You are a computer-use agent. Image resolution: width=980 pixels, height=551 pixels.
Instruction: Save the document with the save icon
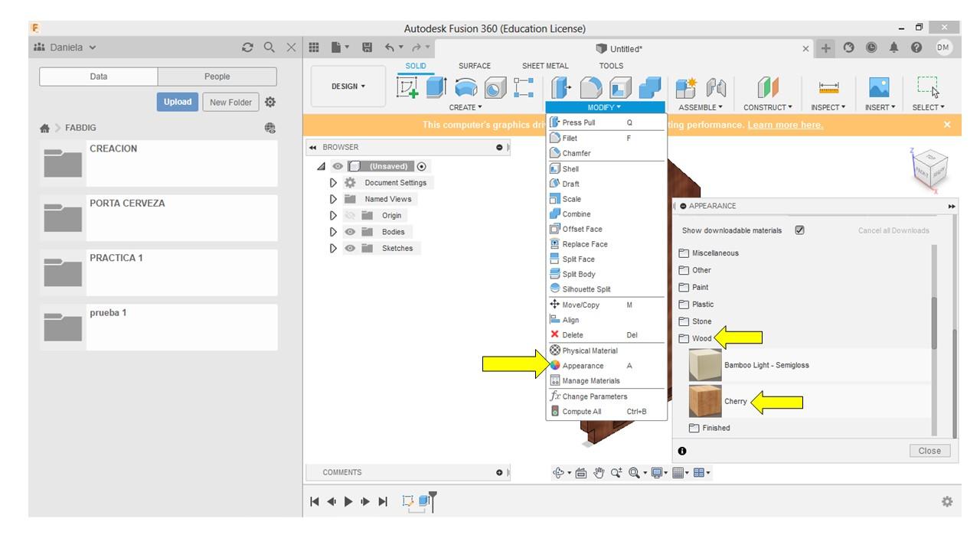click(367, 48)
